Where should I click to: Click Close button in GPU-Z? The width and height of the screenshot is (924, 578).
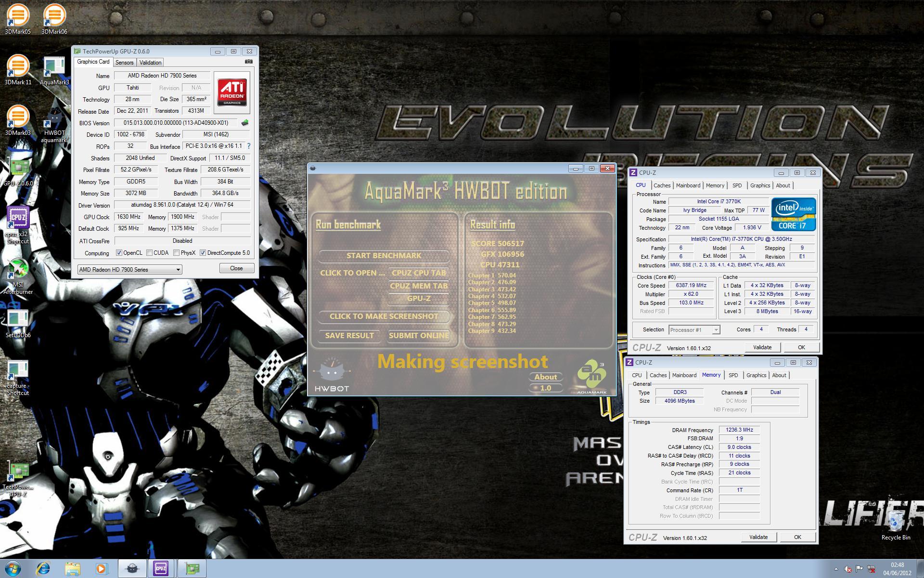236,268
